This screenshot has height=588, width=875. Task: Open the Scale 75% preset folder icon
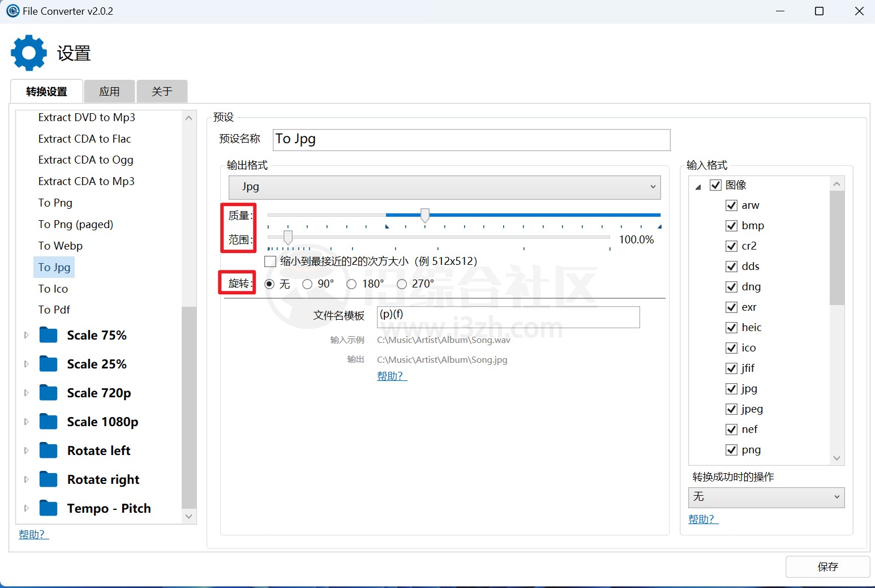49,335
